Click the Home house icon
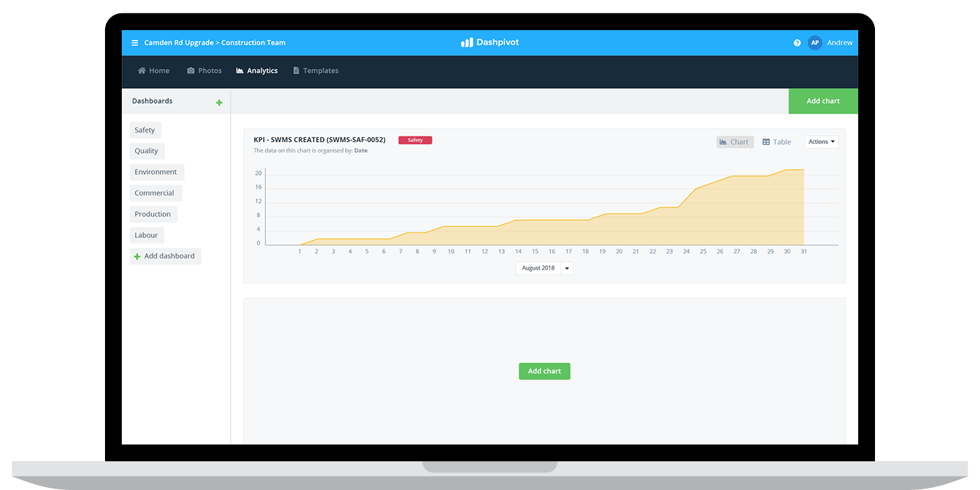 142,71
